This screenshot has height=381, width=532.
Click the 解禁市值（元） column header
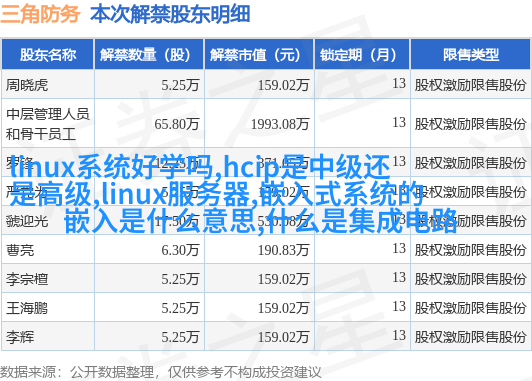click(259, 55)
